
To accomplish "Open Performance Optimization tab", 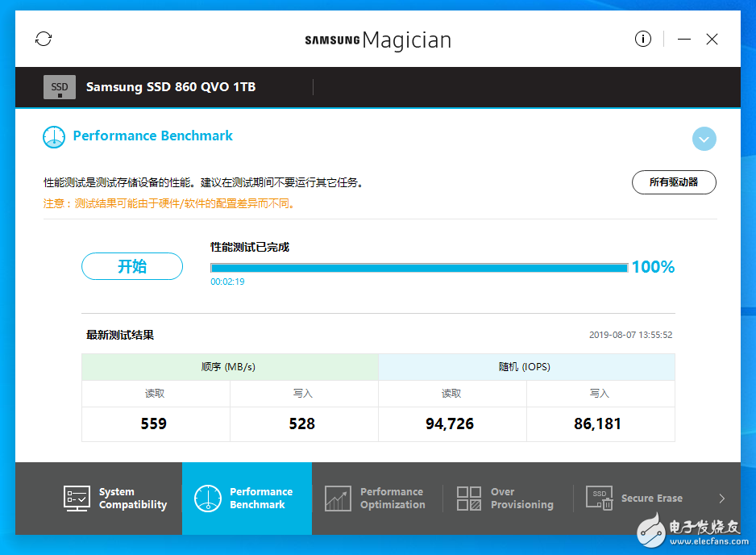I will click(377, 499).
